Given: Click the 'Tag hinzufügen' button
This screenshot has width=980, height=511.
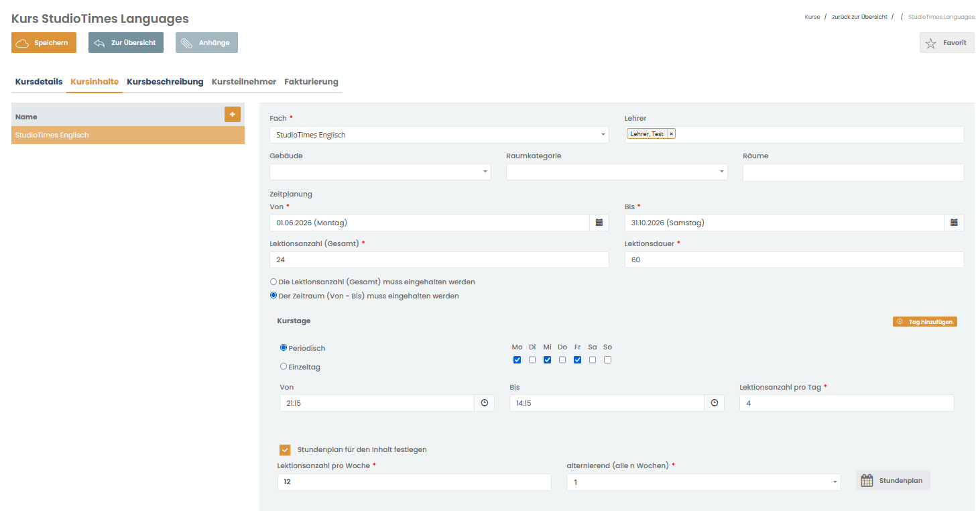Looking at the screenshot, I should [925, 322].
